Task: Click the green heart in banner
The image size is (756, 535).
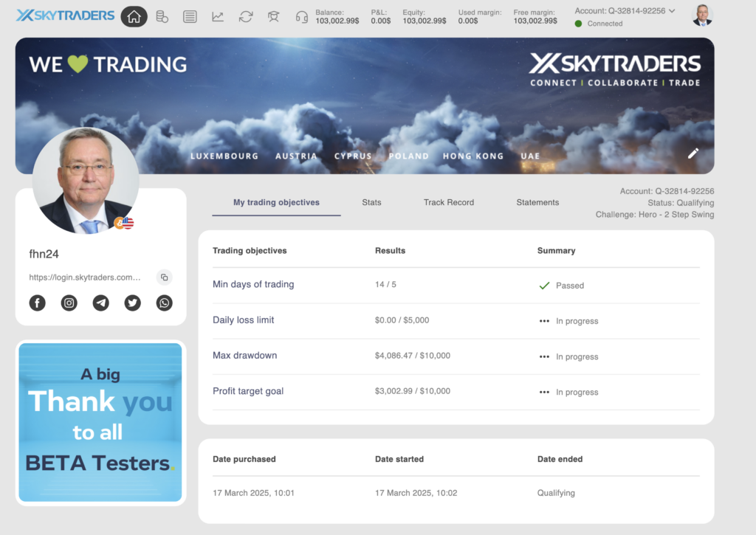Action: (x=78, y=63)
